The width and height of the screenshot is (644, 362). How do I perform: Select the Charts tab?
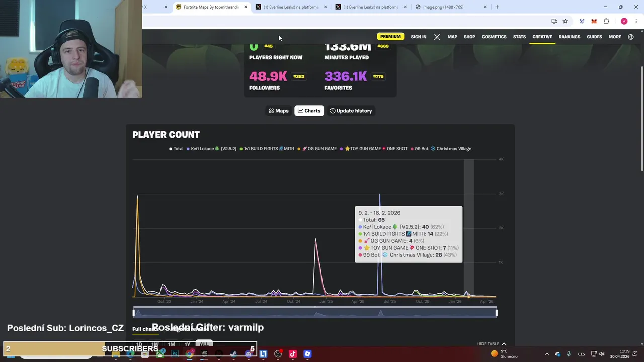tap(309, 111)
